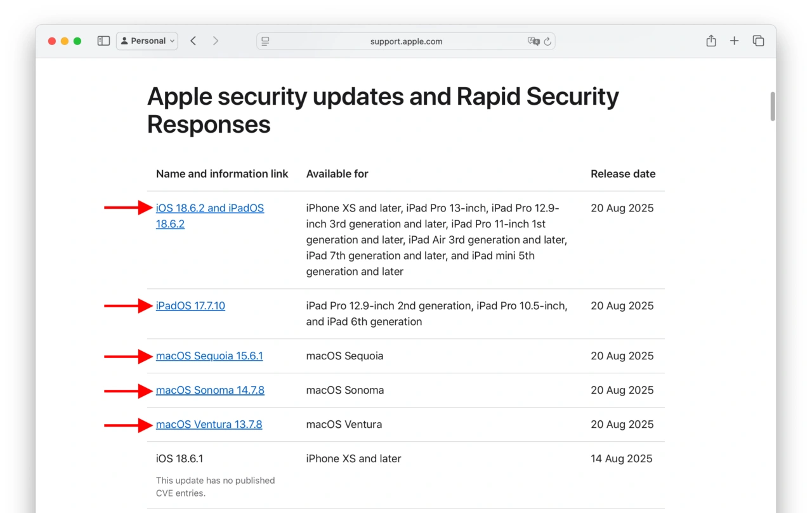Open the macOS Sonoma 14.7.8 link

[x=210, y=390]
